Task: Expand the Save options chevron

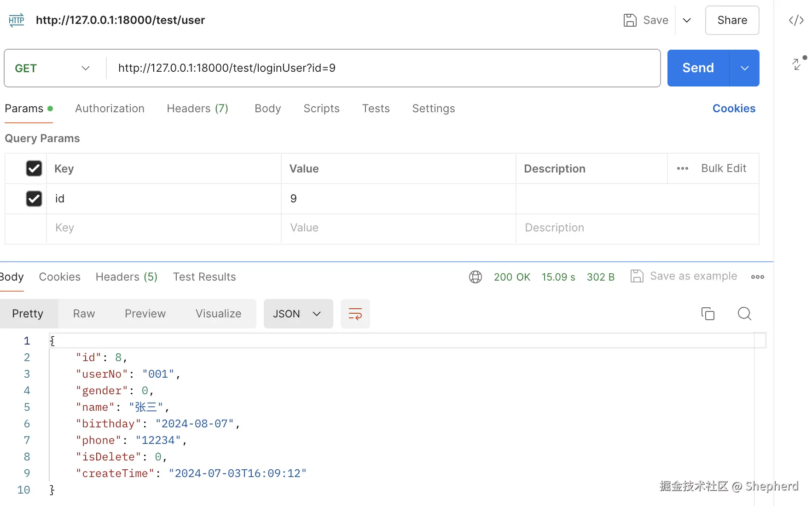Action: coord(687,20)
